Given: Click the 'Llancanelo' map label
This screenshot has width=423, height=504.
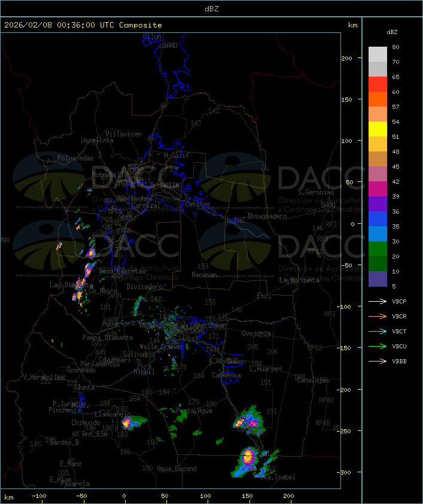Looking at the screenshot, I should (x=112, y=415).
